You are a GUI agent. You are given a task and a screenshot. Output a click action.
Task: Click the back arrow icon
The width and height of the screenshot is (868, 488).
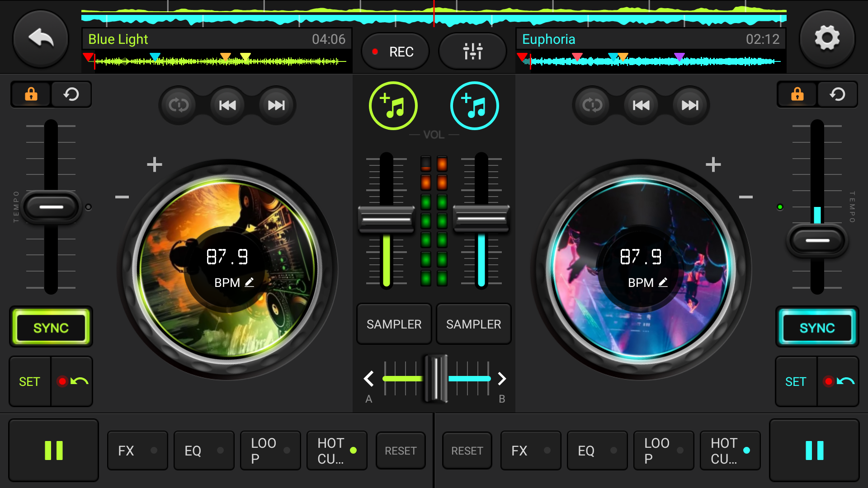coord(41,39)
